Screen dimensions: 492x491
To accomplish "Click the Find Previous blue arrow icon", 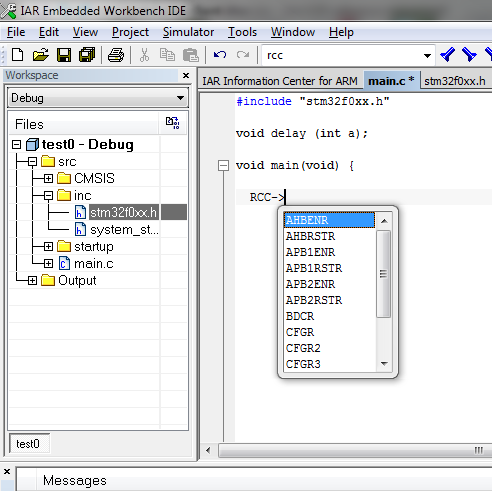I will pyautogui.click(x=447, y=54).
